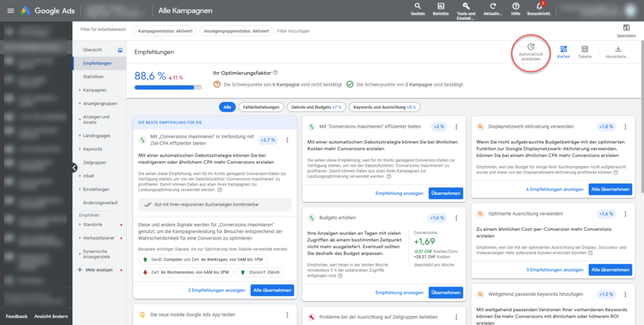644x325 pixels.
Task: Click the Herunterladen download icon
Action: 618,49
